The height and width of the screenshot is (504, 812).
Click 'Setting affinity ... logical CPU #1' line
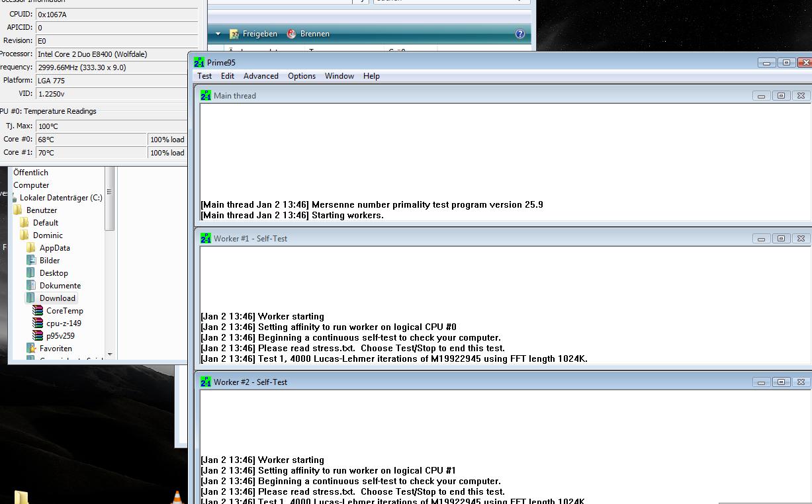pos(328,470)
